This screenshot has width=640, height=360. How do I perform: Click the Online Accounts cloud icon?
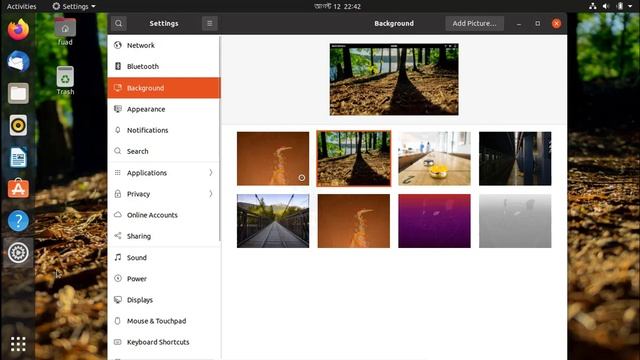(118, 215)
